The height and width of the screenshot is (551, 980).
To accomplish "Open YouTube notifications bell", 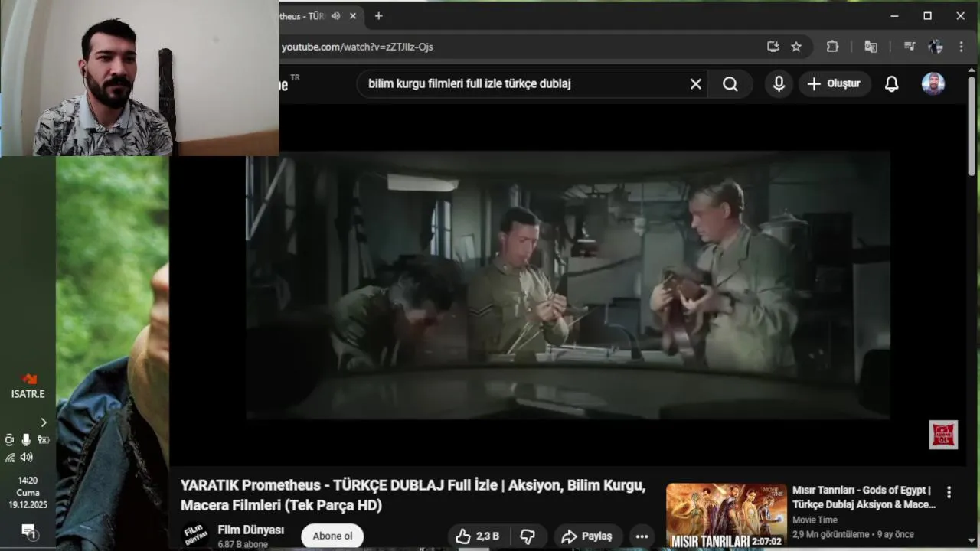I will coord(891,84).
